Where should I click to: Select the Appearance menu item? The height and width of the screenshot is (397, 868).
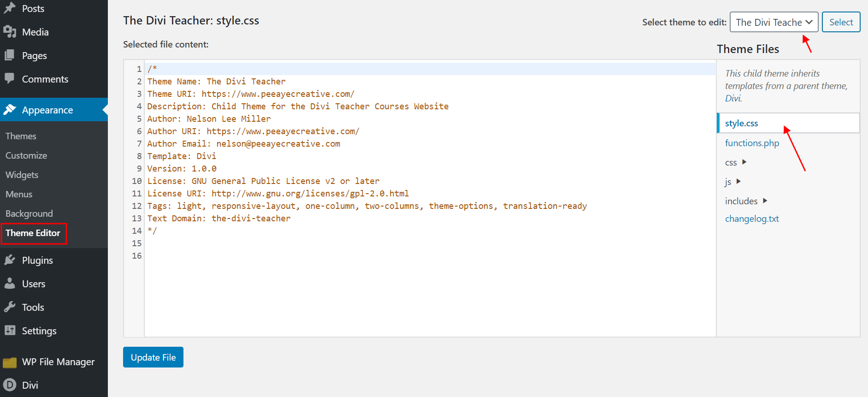[x=54, y=110]
